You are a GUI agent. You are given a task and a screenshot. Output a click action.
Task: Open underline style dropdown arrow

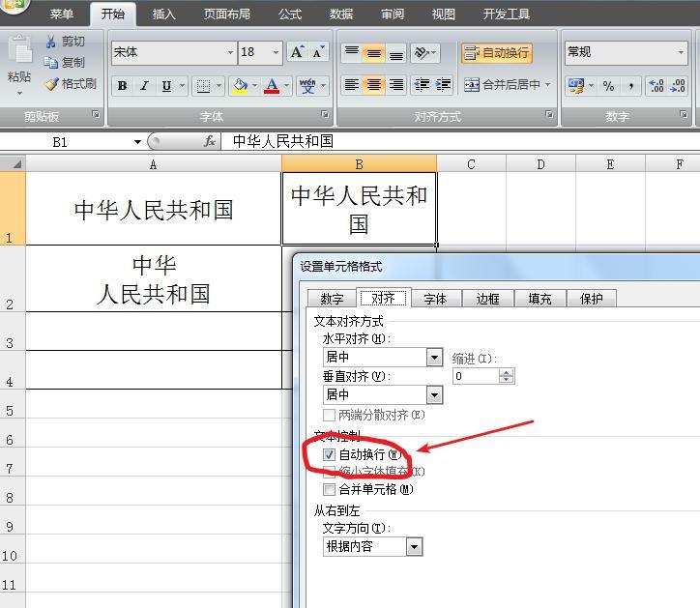[x=182, y=86]
